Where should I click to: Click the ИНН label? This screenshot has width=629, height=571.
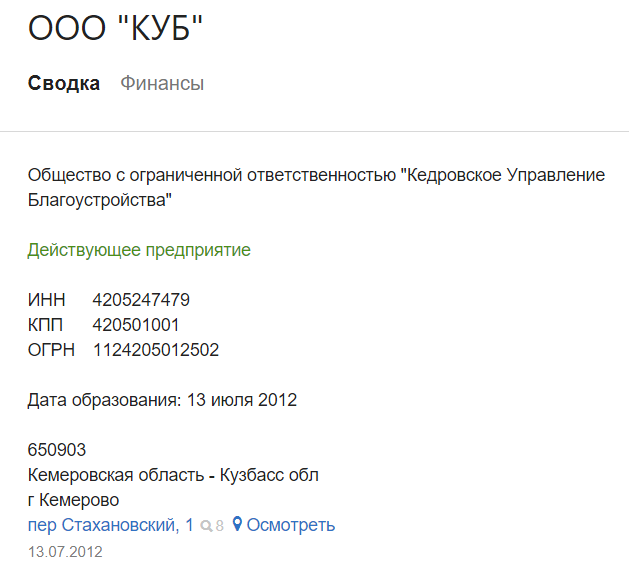(47, 300)
